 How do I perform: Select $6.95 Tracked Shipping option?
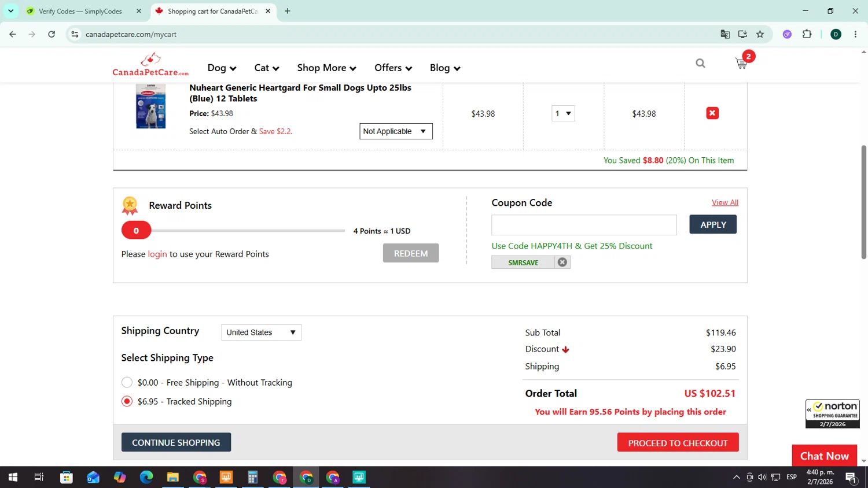(x=127, y=401)
